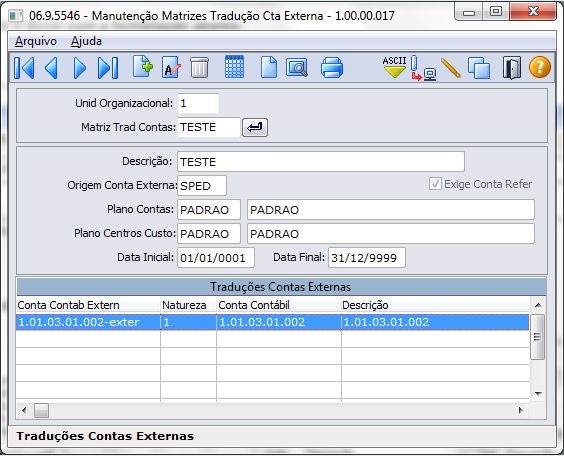Viewport: 564px width, 456px height.
Task: Go to previous record arrow
Action: [x=51, y=68]
